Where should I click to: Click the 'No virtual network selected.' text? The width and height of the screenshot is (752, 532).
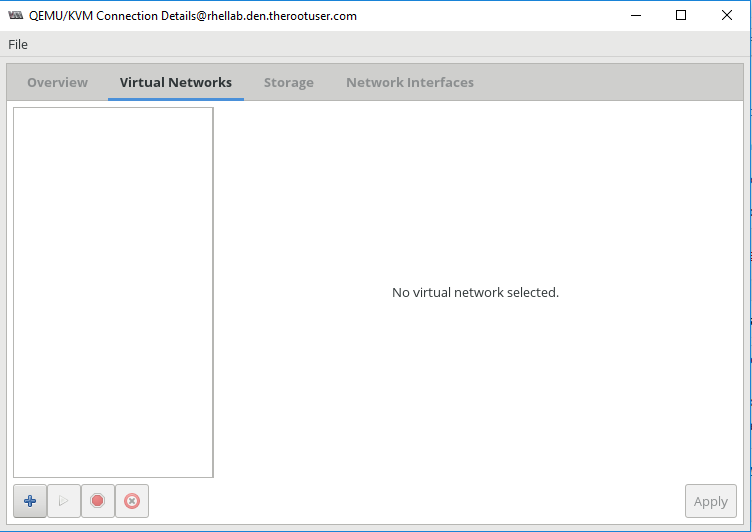click(475, 293)
